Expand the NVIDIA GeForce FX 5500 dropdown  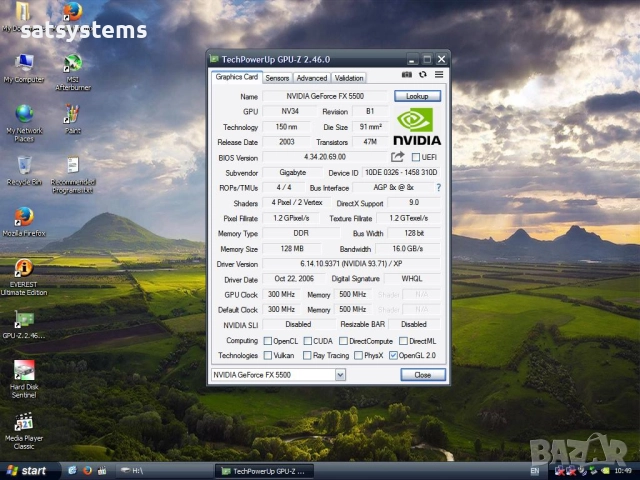[340, 375]
